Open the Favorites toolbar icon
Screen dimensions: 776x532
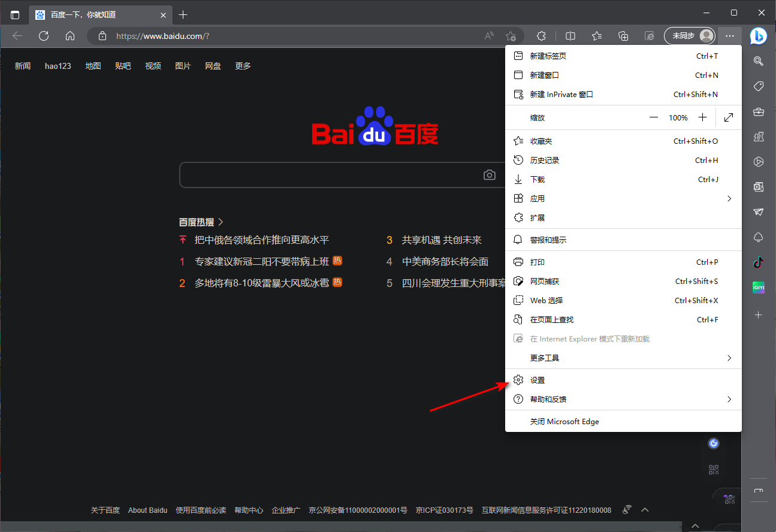tap(597, 36)
